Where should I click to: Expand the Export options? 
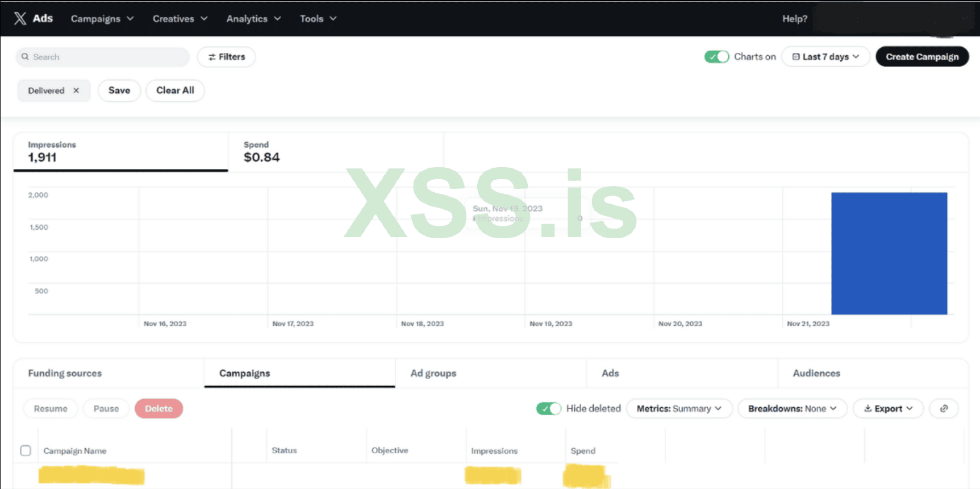[x=888, y=409]
